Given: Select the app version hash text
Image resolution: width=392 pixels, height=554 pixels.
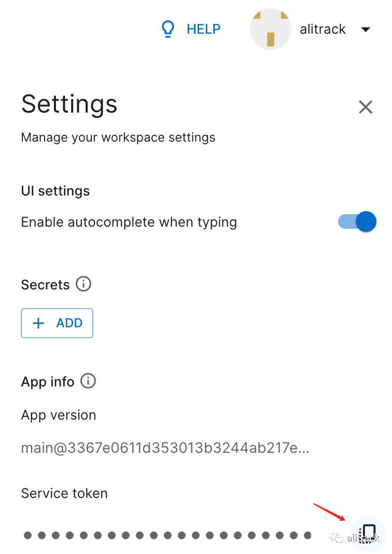Looking at the screenshot, I should coord(165,448).
